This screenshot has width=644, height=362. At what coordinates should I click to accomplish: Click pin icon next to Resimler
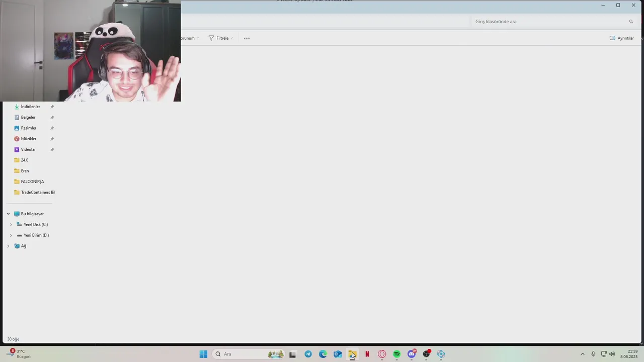[x=52, y=128]
